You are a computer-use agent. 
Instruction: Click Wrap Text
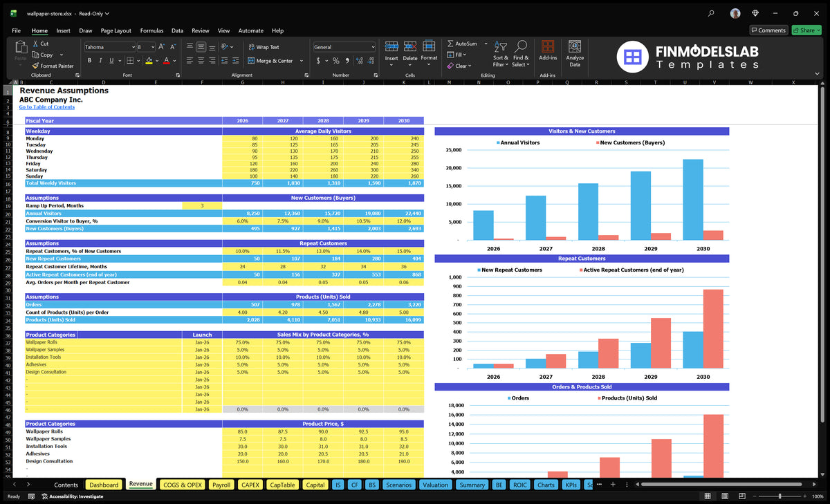[264, 47]
